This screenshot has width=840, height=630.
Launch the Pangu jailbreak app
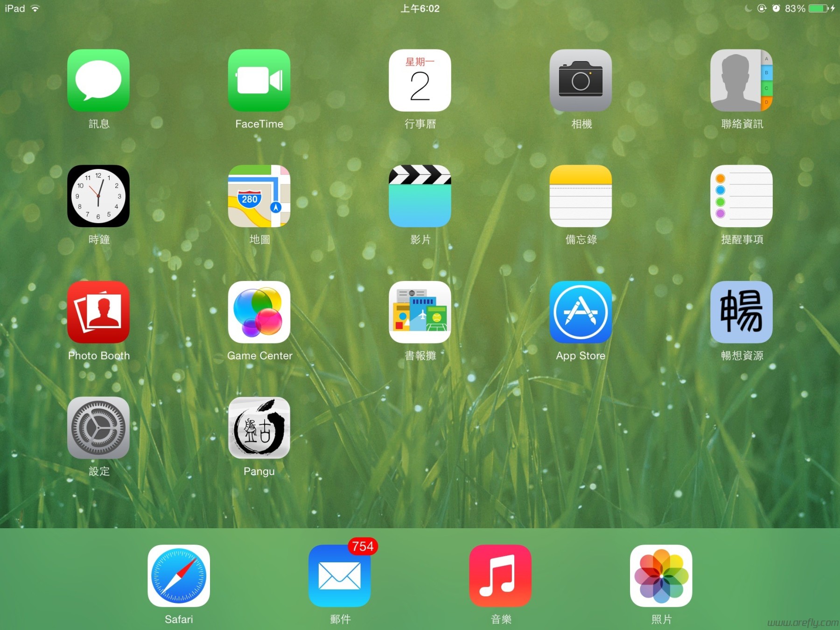click(x=259, y=428)
